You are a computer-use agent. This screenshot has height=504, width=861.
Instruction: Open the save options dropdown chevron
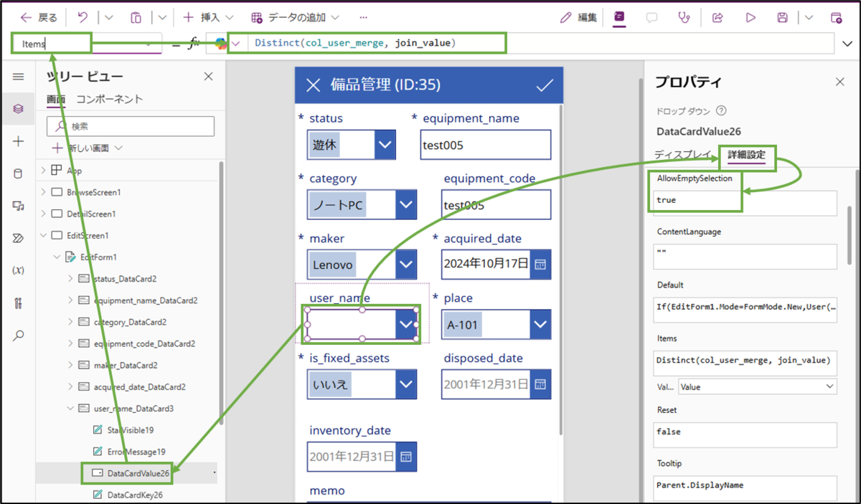point(809,17)
